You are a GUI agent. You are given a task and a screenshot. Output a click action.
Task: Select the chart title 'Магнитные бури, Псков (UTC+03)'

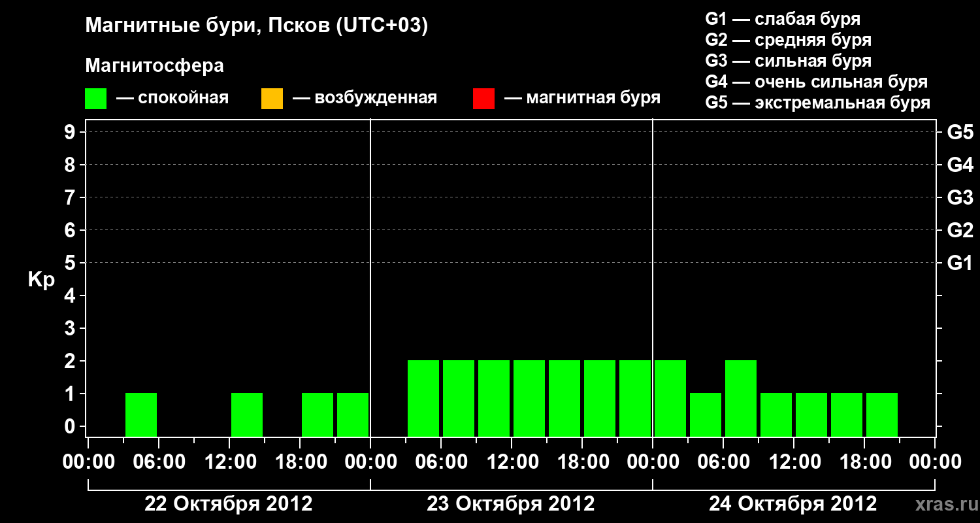257,26
